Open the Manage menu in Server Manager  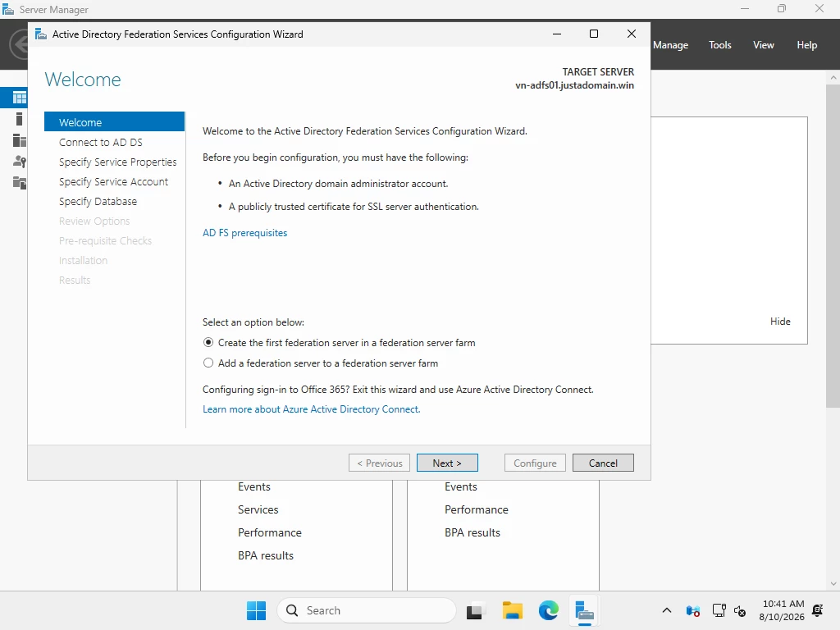(x=671, y=45)
